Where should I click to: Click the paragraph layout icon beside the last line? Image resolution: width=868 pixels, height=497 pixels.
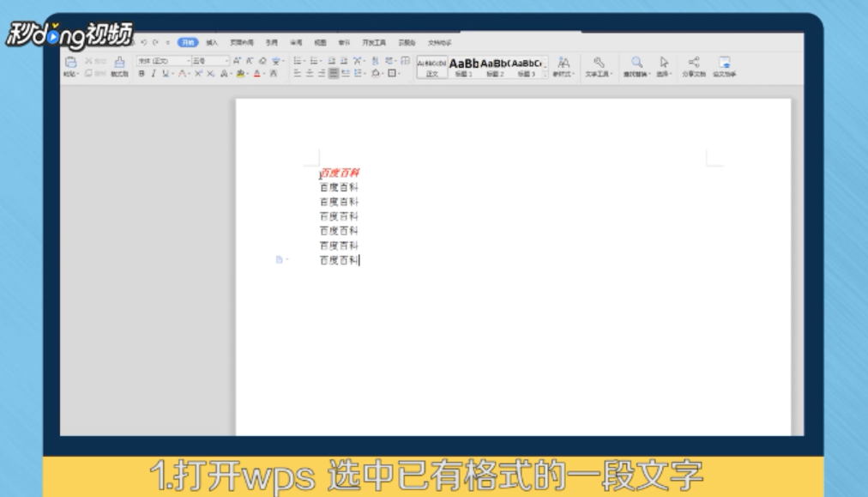click(280, 259)
